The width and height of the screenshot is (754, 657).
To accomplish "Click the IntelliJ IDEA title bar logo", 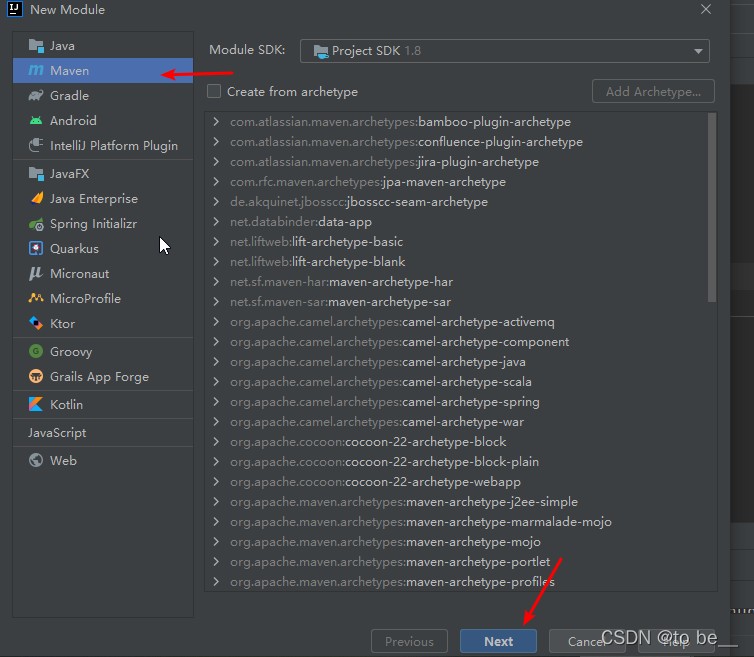I will (15, 9).
